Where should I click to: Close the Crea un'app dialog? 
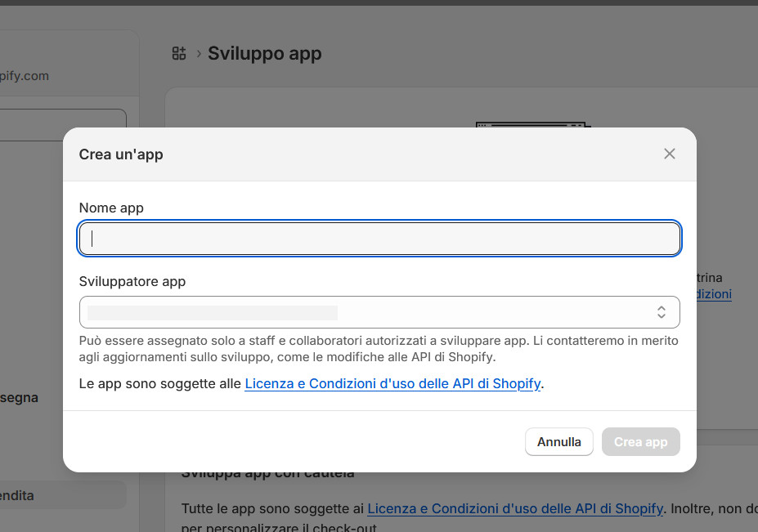click(x=669, y=154)
